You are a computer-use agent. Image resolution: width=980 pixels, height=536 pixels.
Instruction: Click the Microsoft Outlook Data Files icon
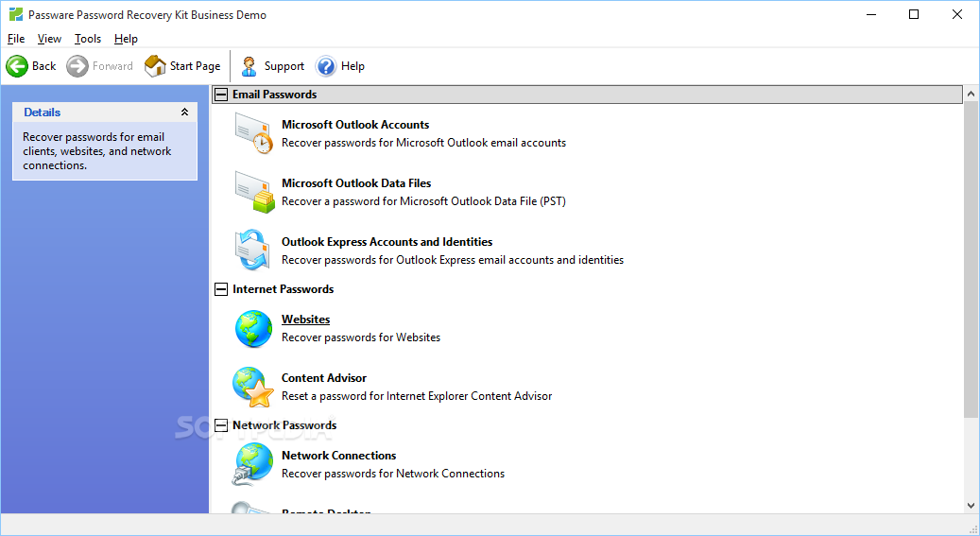click(x=254, y=192)
